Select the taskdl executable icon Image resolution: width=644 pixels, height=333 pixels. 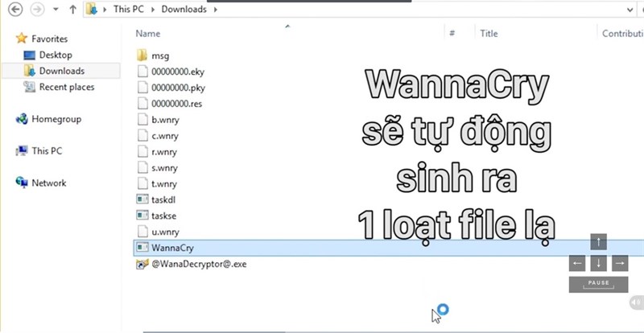(142, 199)
